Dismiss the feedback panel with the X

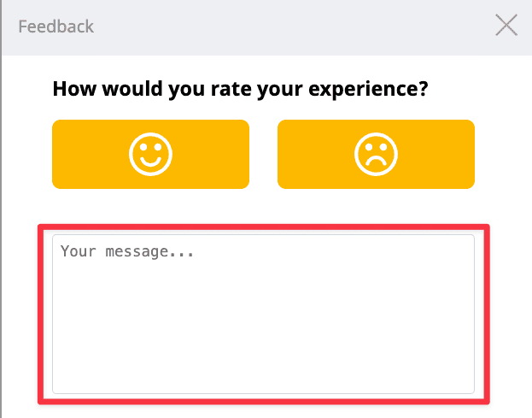coord(506,26)
